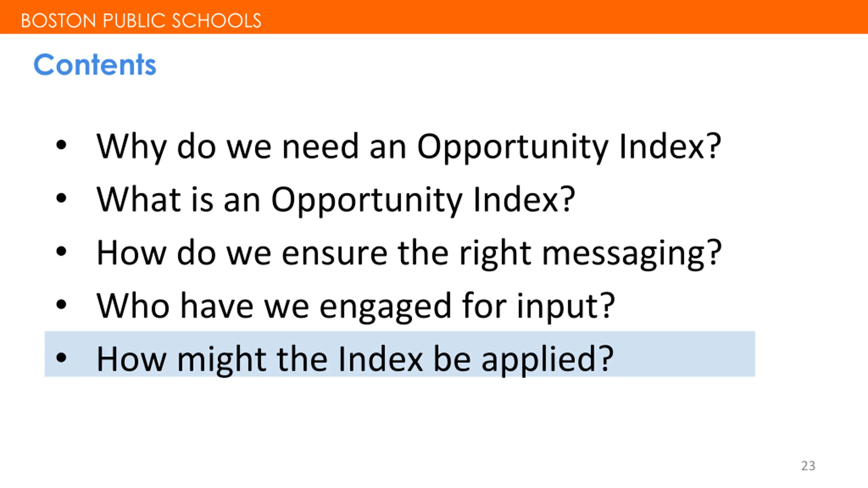Select bullet dot next to "Who have we"
This screenshot has width=868, height=488.
click(x=61, y=304)
